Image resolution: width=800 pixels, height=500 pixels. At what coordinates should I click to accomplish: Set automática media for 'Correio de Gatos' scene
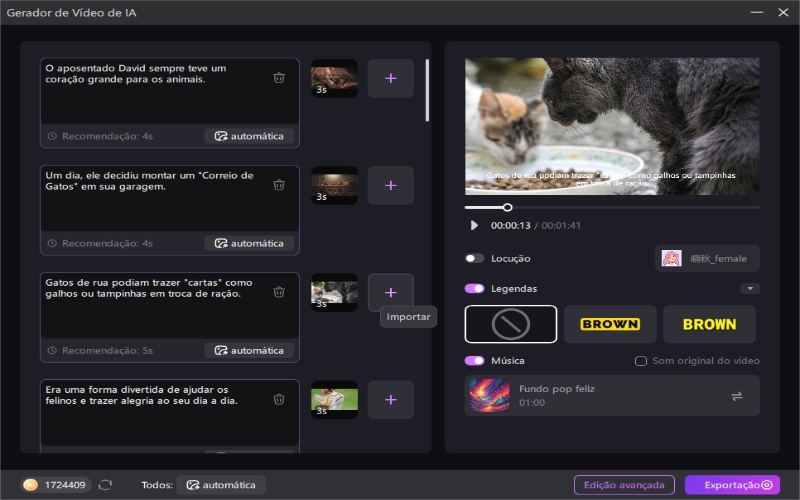point(249,243)
